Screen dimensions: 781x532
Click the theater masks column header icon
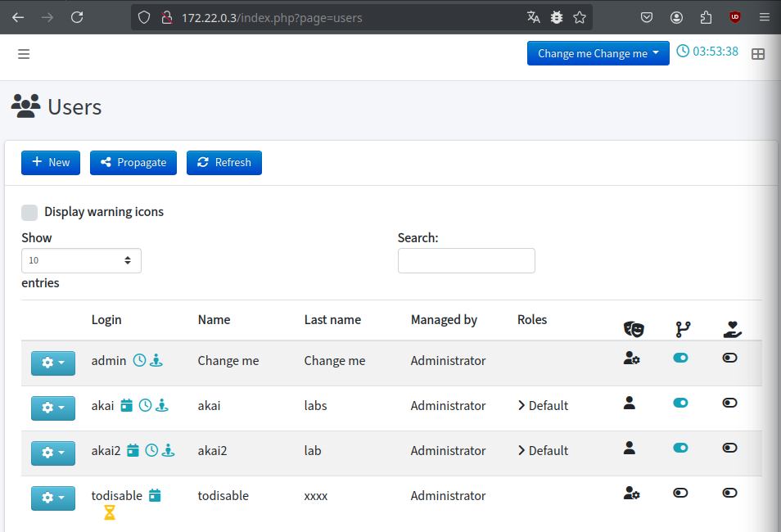pyautogui.click(x=634, y=329)
